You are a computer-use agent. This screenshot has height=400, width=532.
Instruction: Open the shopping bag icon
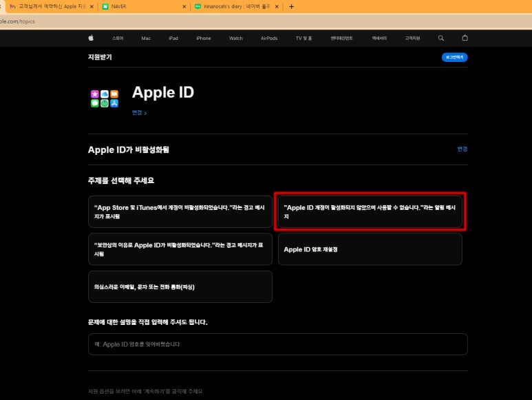465,38
